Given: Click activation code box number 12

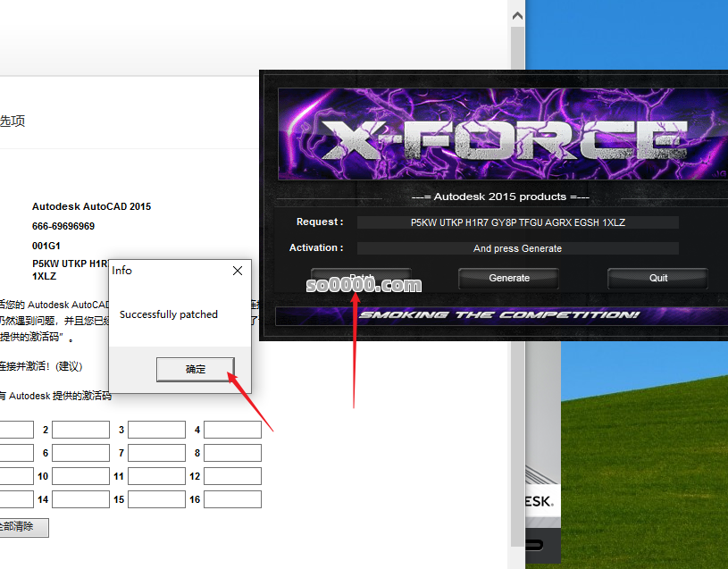Looking at the screenshot, I should pyautogui.click(x=232, y=476).
